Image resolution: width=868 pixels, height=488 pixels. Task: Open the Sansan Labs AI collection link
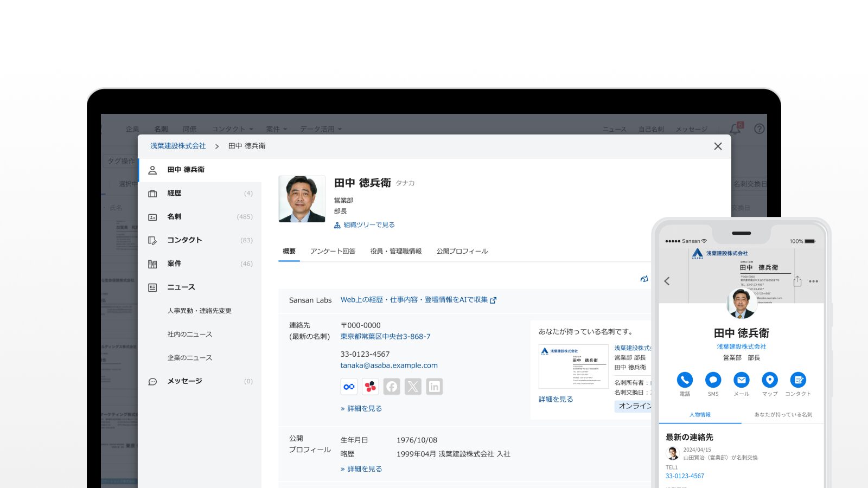pos(418,300)
